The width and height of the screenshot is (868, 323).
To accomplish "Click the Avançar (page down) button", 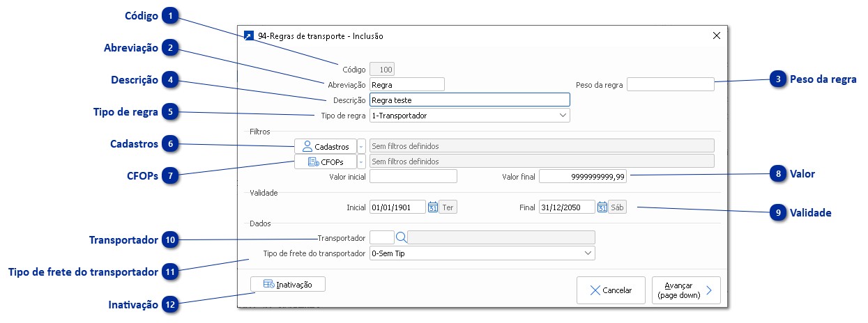I will pyautogui.click(x=686, y=290).
